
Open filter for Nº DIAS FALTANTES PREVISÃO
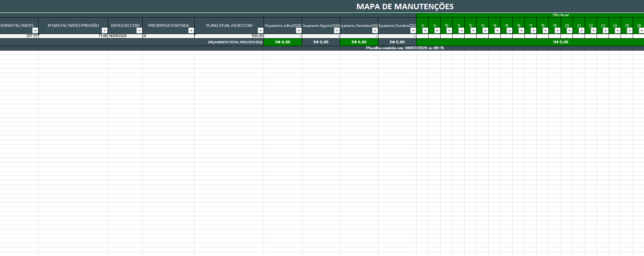tap(104, 31)
